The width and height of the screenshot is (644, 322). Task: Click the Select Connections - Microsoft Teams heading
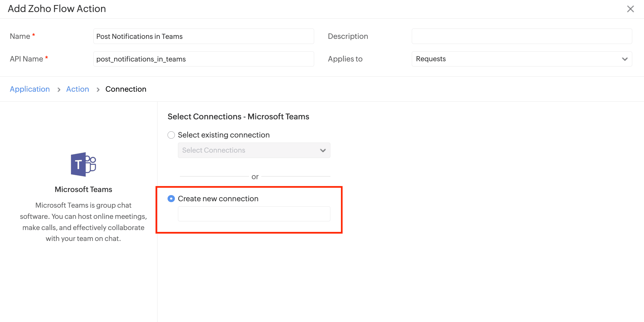(238, 117)
